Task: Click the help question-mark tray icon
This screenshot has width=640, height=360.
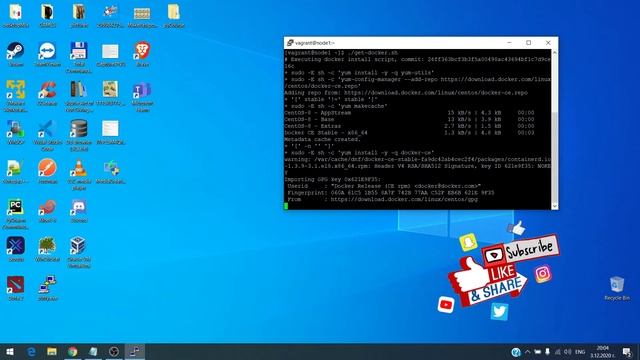Action: pos(516,351)
